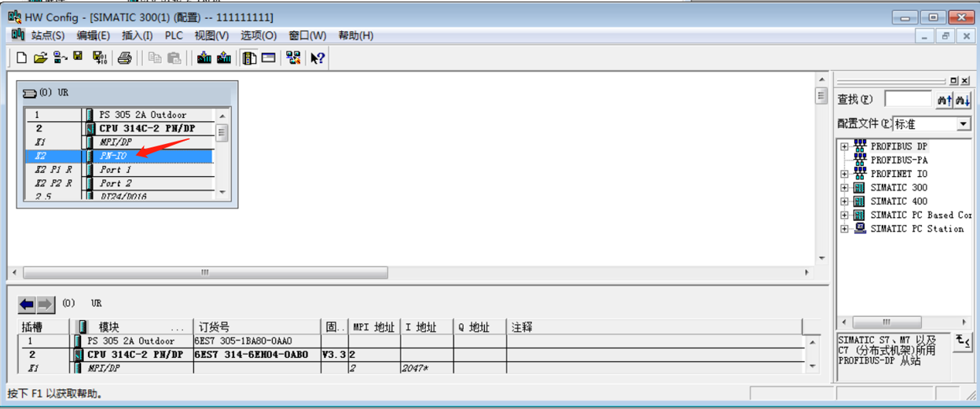980x409 pixels.
Task: Click order number 6ES7 314-6EH04-0AB0
Action: [x=251, y=355]
